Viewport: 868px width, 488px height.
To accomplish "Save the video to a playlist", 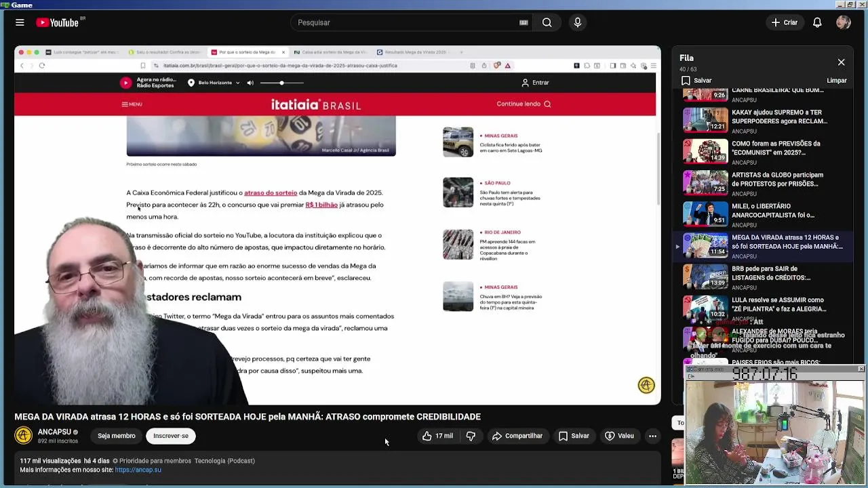I will coord(574,436).
